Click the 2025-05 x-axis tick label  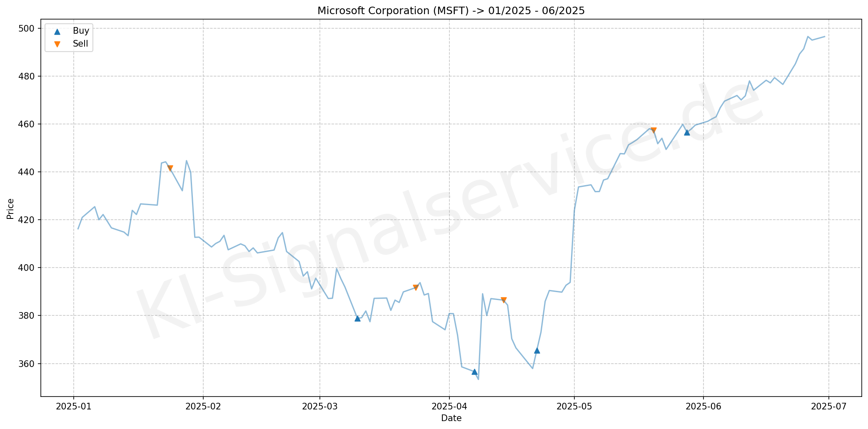pos(574,407)
